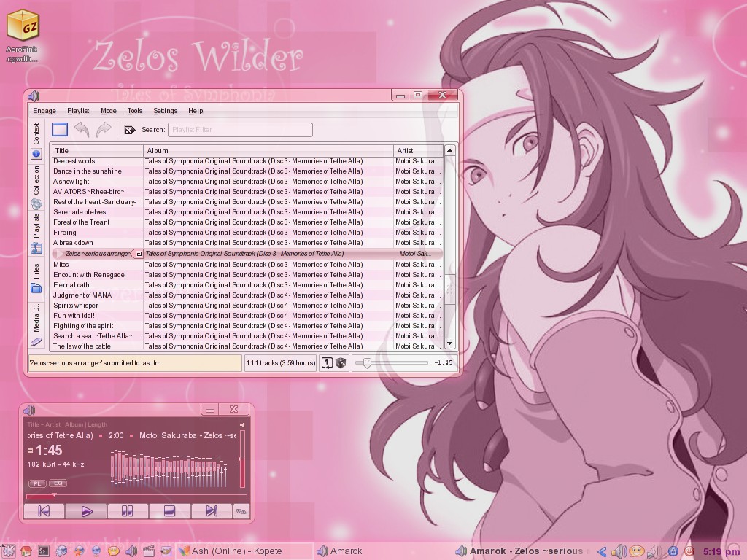Select the 'A break down' track
Screen dimensions: 747x560
[247, 243]
